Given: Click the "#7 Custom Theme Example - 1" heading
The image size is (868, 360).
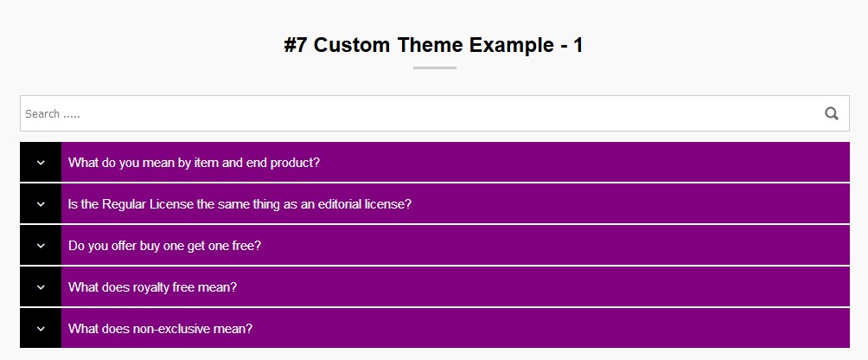Looking at the screenshot, I should (433, 45).
